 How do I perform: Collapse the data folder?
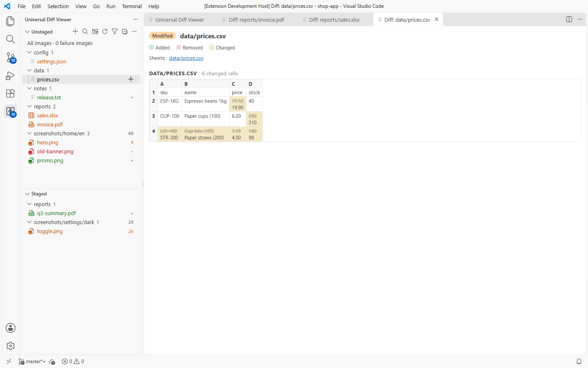tap(29, 70)
